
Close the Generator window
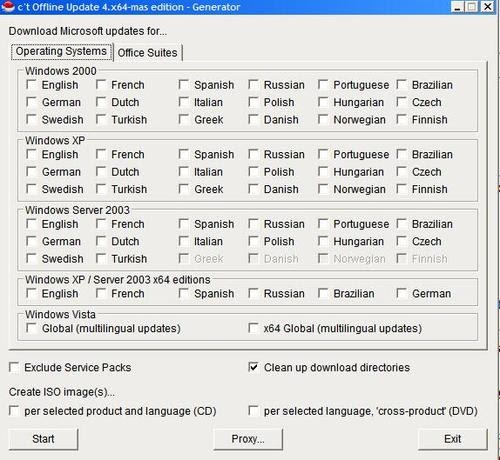click(x=488, y=7)
